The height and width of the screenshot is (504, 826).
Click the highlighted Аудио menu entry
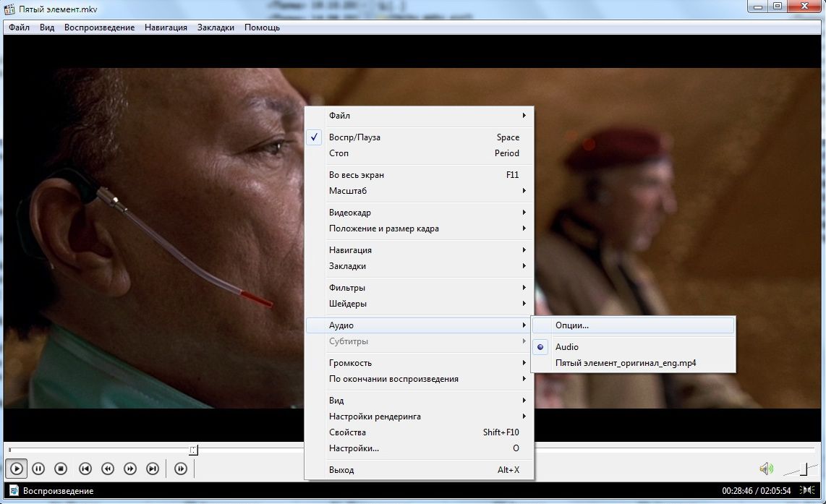[420, 325]
